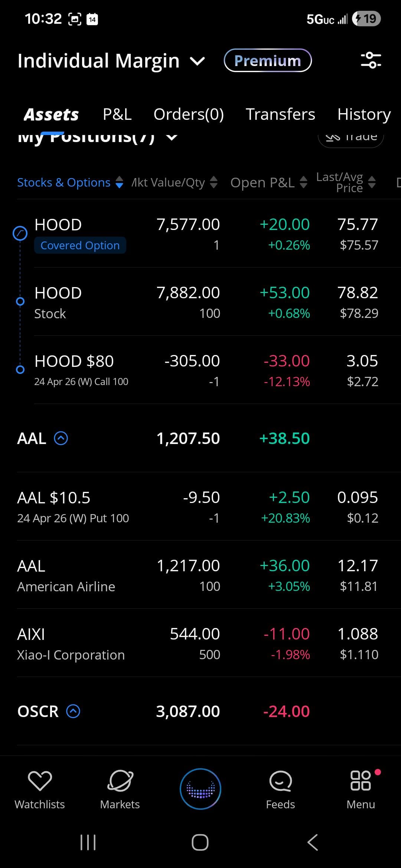
Task: Tap the center Webull home icon
Action: click(x=200, y=789)
